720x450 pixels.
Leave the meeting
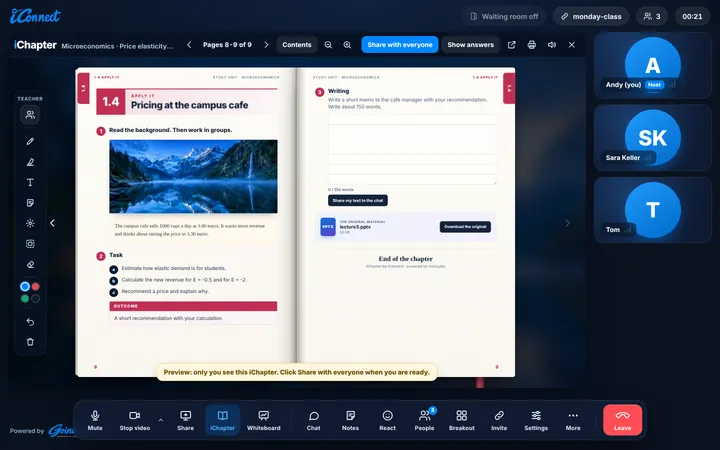(x=623, y=420)
